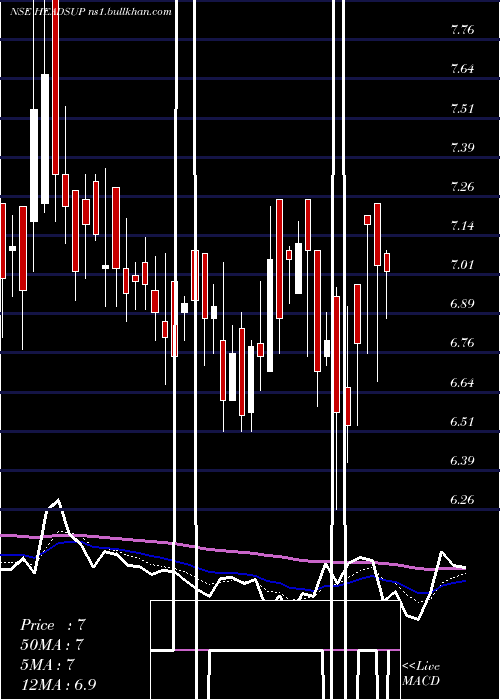Click the 6.89 price axis label

point(462,304)
